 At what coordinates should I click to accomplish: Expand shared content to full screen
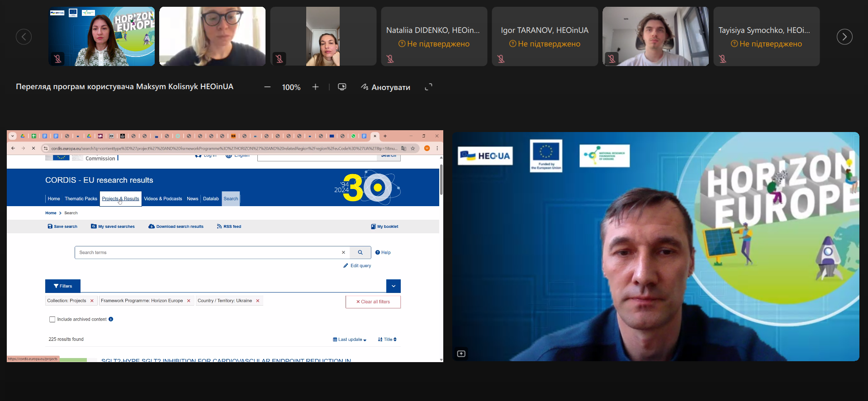[428, 87]
